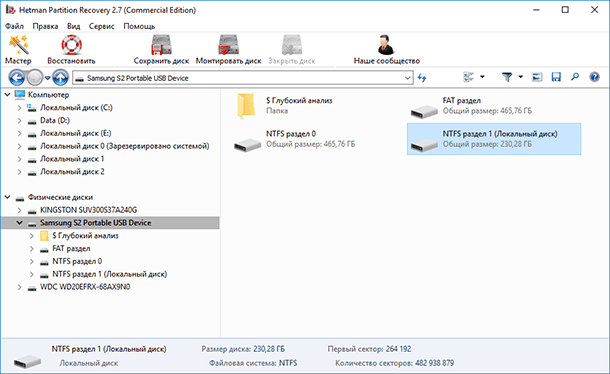Screen dimensions: 610x374
Task: Click the floppy save icon in address bar
Action: pyautogui.click(x=556, y=77)
